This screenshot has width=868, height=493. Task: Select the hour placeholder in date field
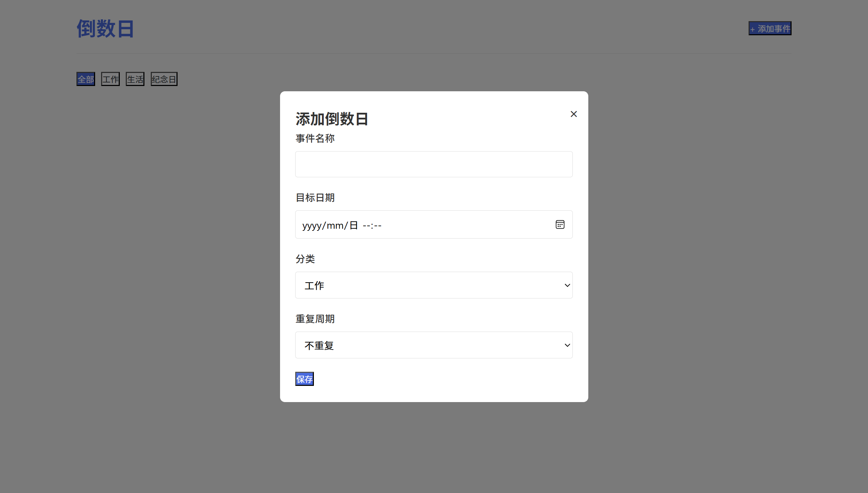pos(366,226)
